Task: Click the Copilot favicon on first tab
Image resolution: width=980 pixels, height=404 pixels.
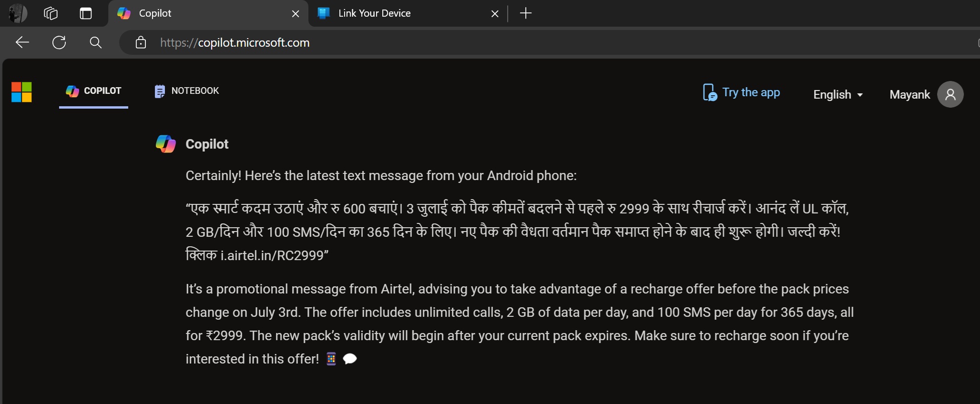Action: 124,13
